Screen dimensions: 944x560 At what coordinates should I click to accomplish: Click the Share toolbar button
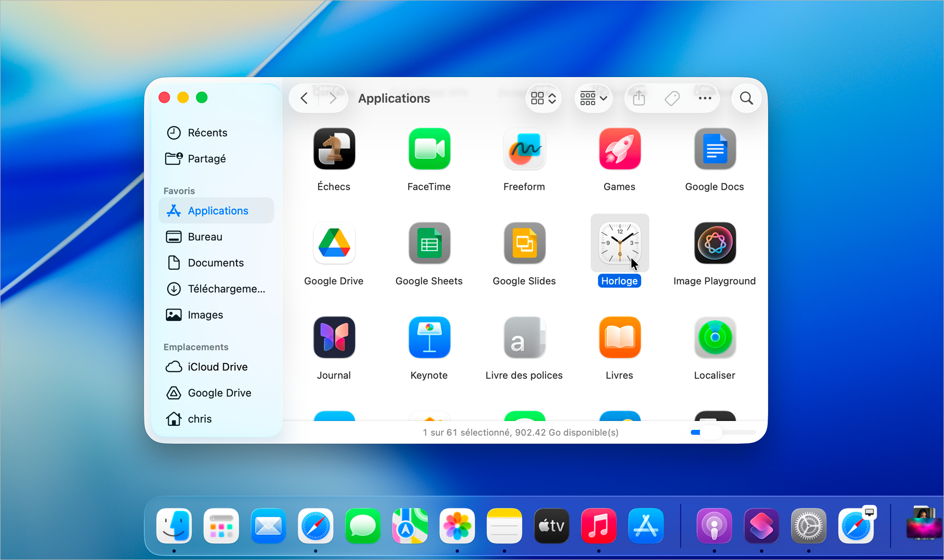(639, 98)
